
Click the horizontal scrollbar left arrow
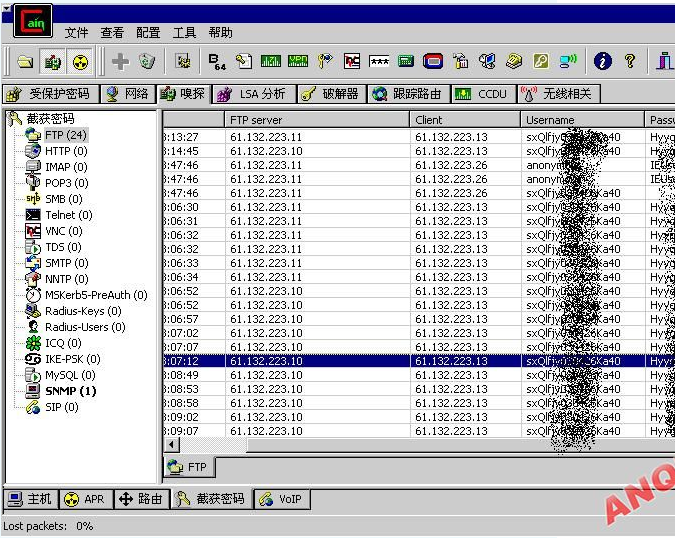(171, 445)
